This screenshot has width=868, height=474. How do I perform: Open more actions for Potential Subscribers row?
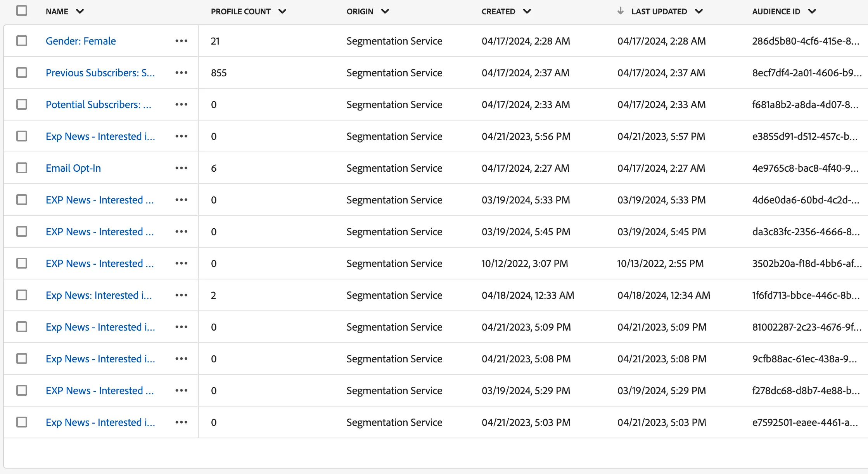point(181,104)
